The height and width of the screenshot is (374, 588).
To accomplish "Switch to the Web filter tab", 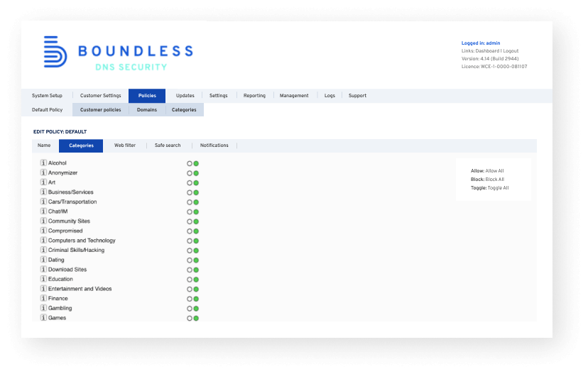I will (x=125, y=145).
